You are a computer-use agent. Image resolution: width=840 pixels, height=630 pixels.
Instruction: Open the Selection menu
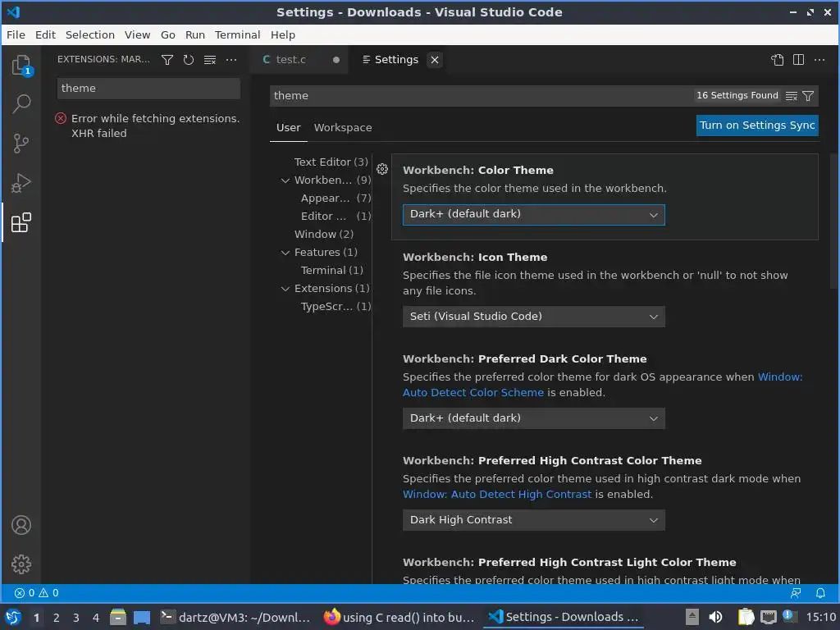[x=90, y=34]
